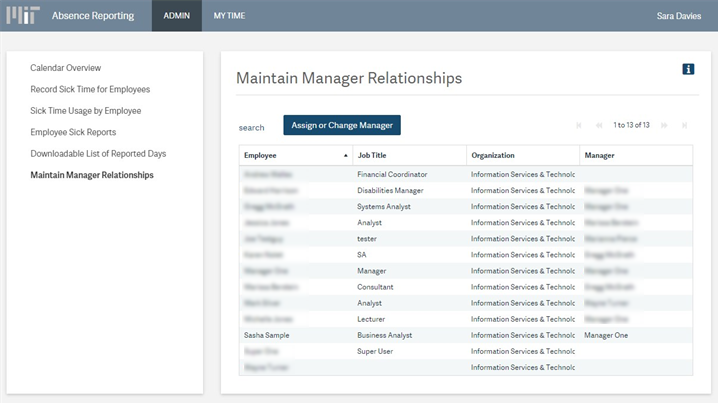Go to previous page of results
This screenshot has width=718, height=403.
tap(599, 125)
